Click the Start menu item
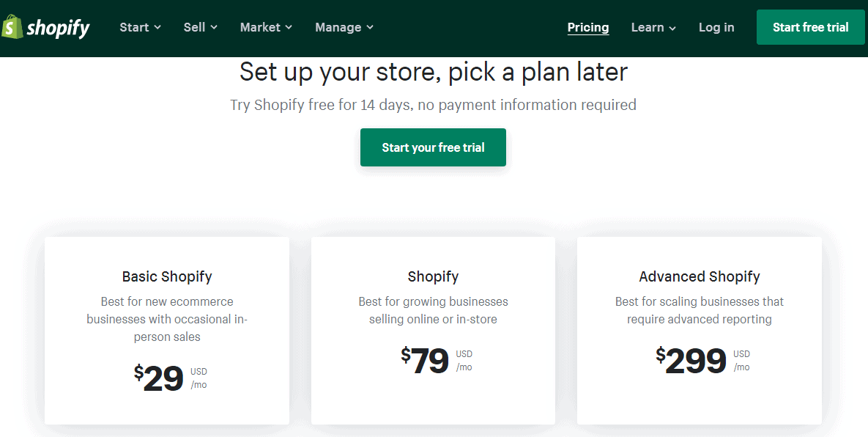Screen dimensions: 868x437 (134, 27)
